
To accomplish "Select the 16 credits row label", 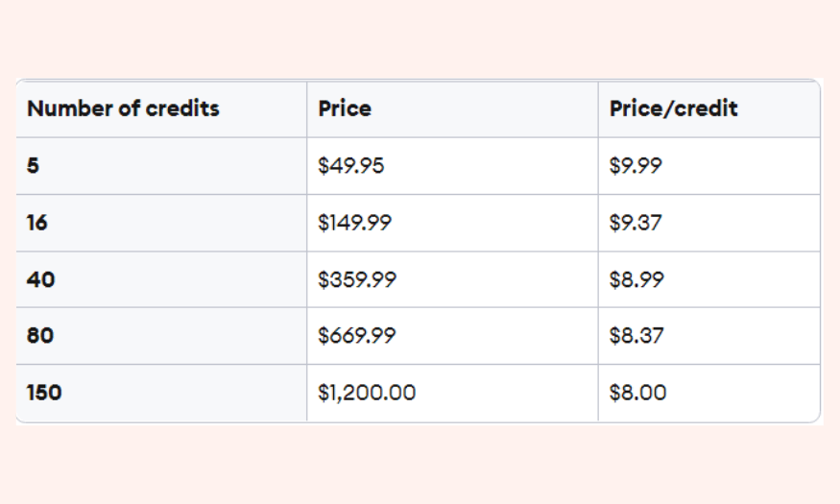I will point(37,223).
